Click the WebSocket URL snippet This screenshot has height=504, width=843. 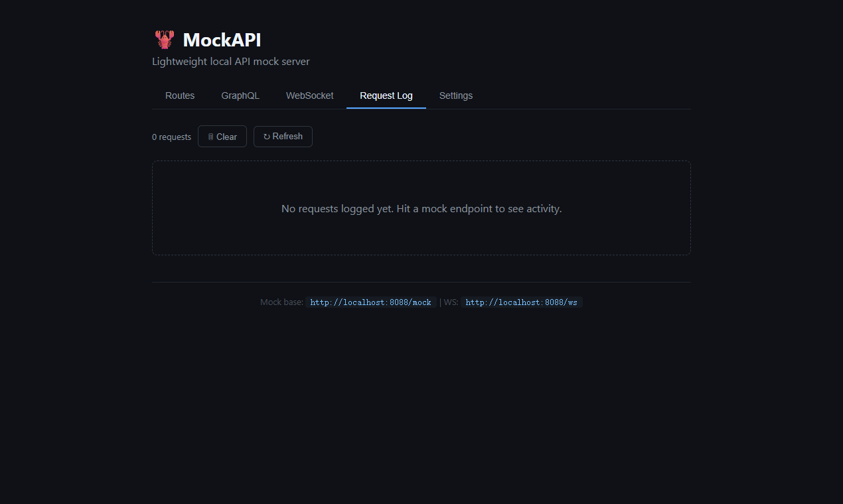tap(522, 302)
